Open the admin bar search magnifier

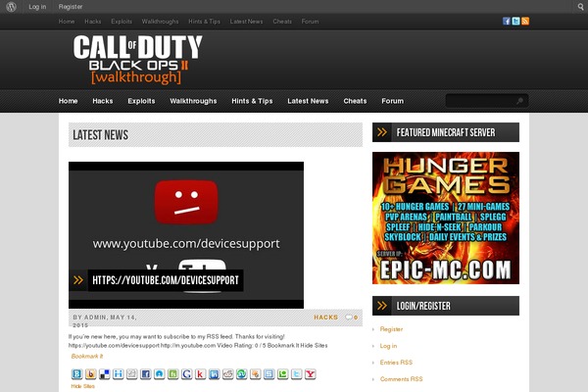coord(580,7)
